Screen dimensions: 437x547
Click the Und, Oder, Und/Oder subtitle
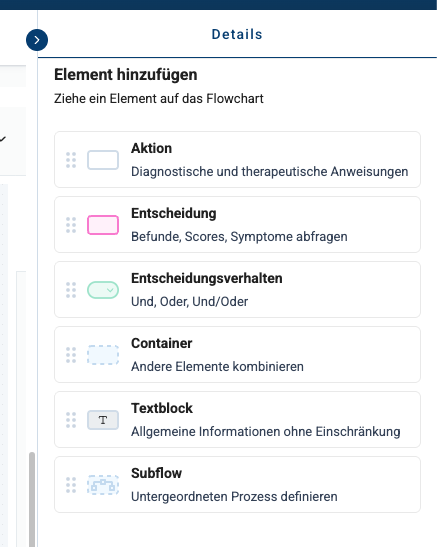pos(189,301)
